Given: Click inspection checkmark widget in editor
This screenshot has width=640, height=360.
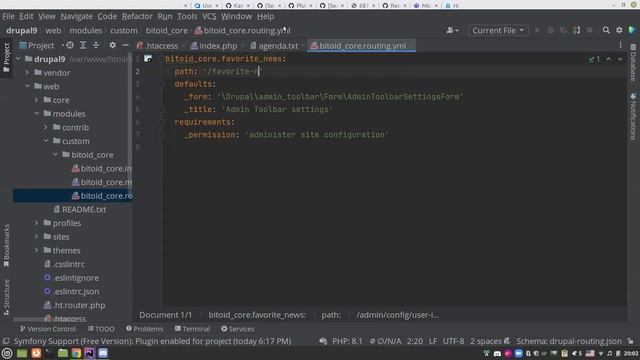Looking at the screenshot, I should (594, 59).
